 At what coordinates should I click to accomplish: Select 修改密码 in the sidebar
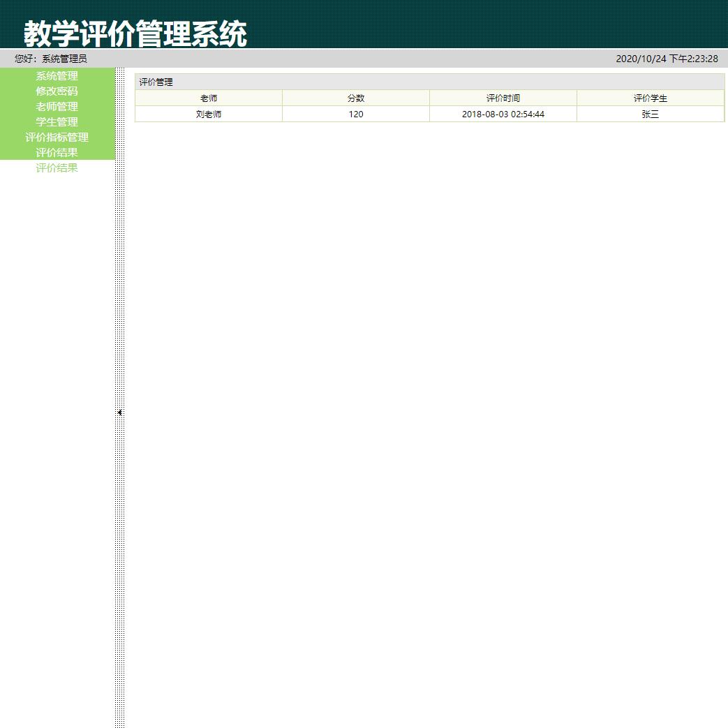point(57,91)
